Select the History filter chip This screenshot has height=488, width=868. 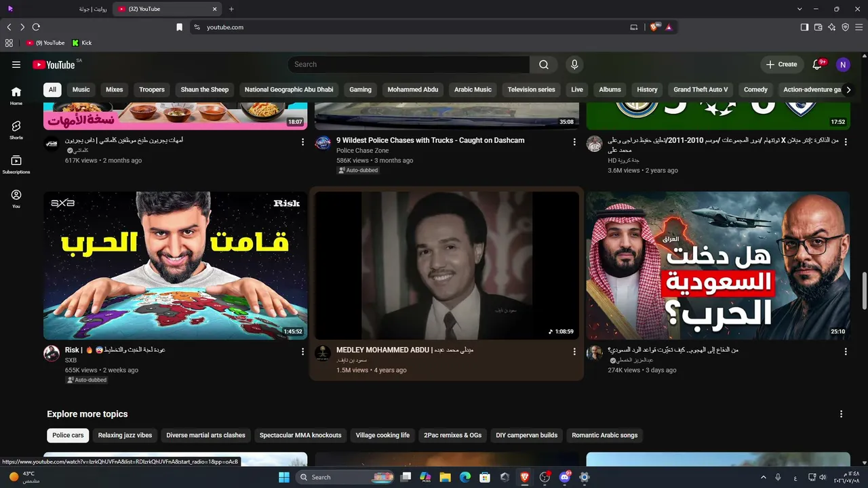pos(647,89)
